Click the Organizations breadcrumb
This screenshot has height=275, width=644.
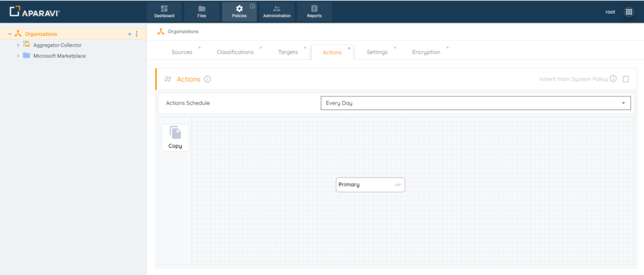coord(183,31)
